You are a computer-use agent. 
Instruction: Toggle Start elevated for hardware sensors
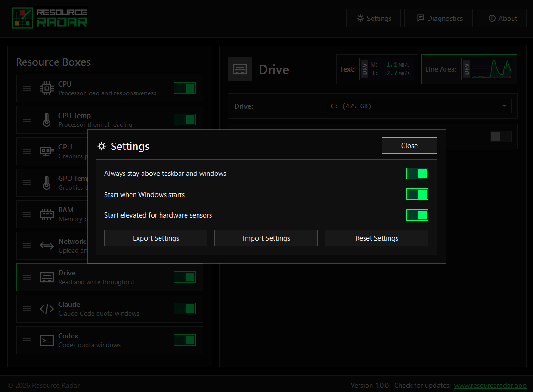click(x=417, y=215)
